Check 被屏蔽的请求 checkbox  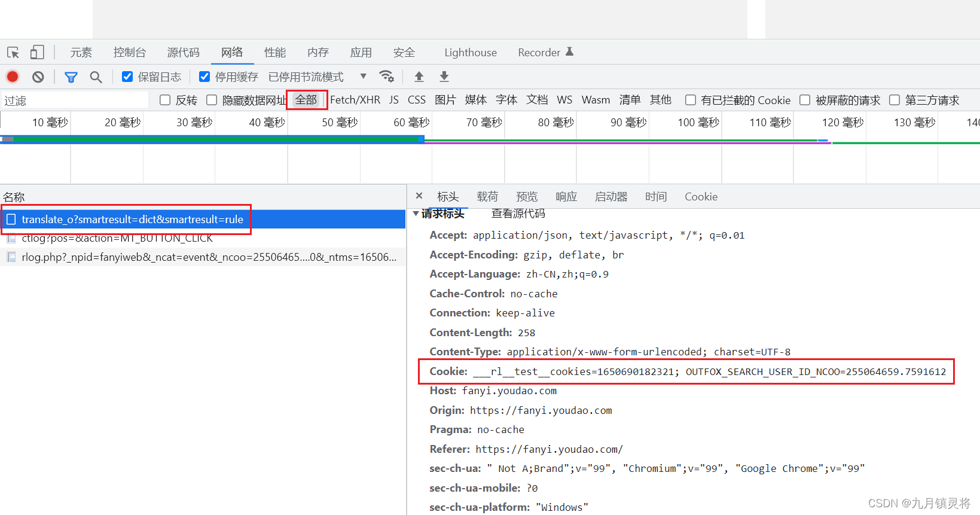(x=805, y=100)
